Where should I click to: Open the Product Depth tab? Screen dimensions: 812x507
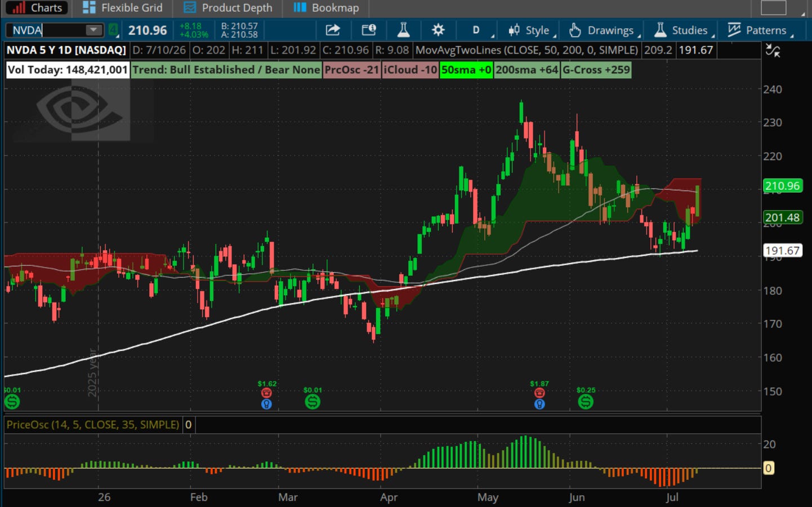click(x=228, y=8)
